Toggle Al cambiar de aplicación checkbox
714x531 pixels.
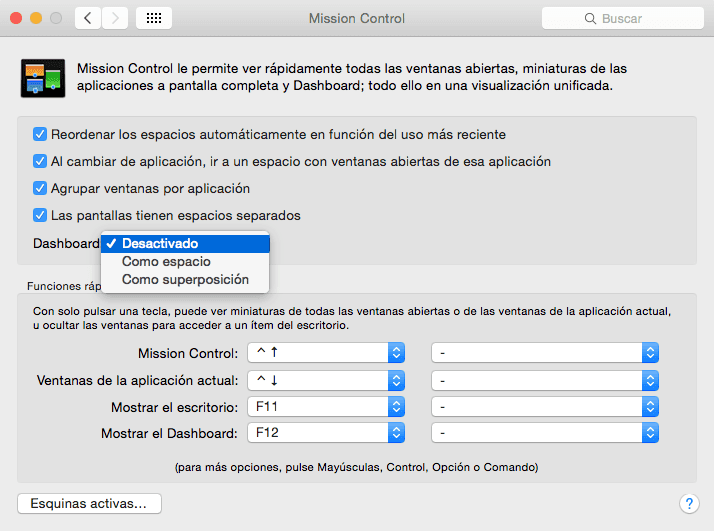[40, 161]
